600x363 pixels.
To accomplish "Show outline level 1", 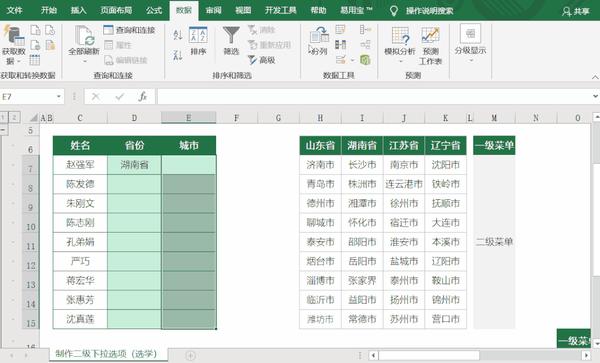I will tap(3, 117).
